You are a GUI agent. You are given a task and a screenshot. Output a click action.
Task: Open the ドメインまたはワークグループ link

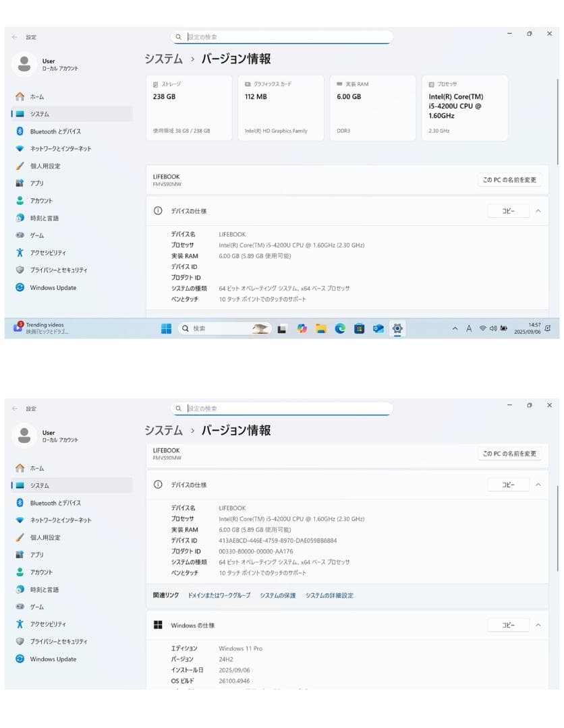[x=219, y=595]
